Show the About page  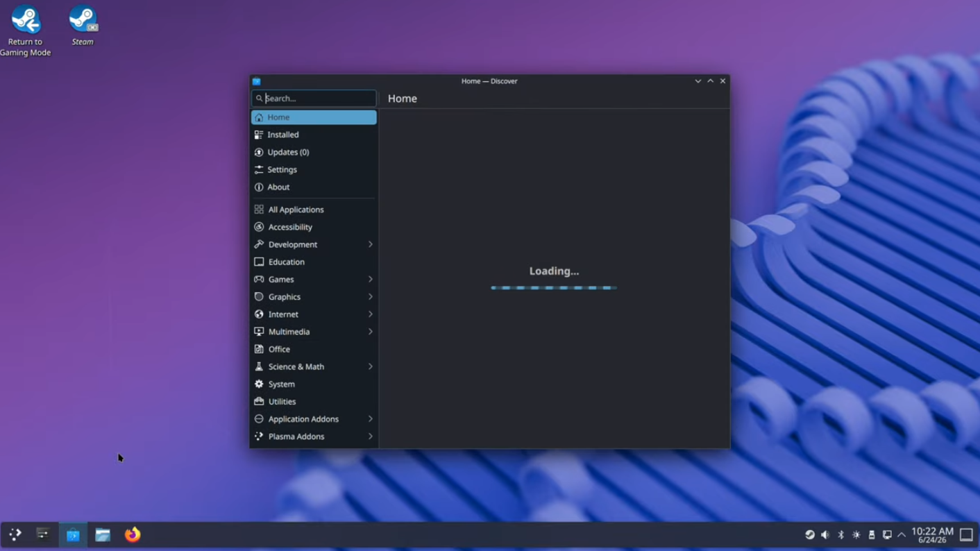(x=314, y=187)
